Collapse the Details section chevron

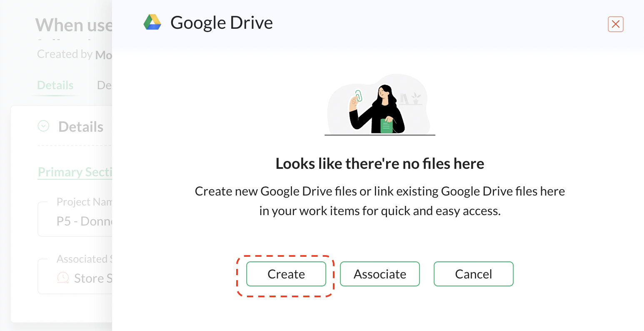43,126
